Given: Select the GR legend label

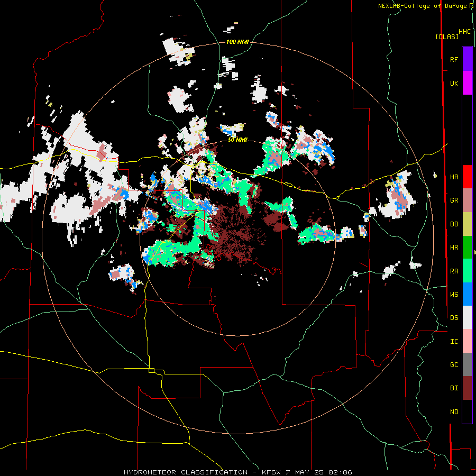Looking at the screenshot, I should pyautogui.click(x=454, y=200).
